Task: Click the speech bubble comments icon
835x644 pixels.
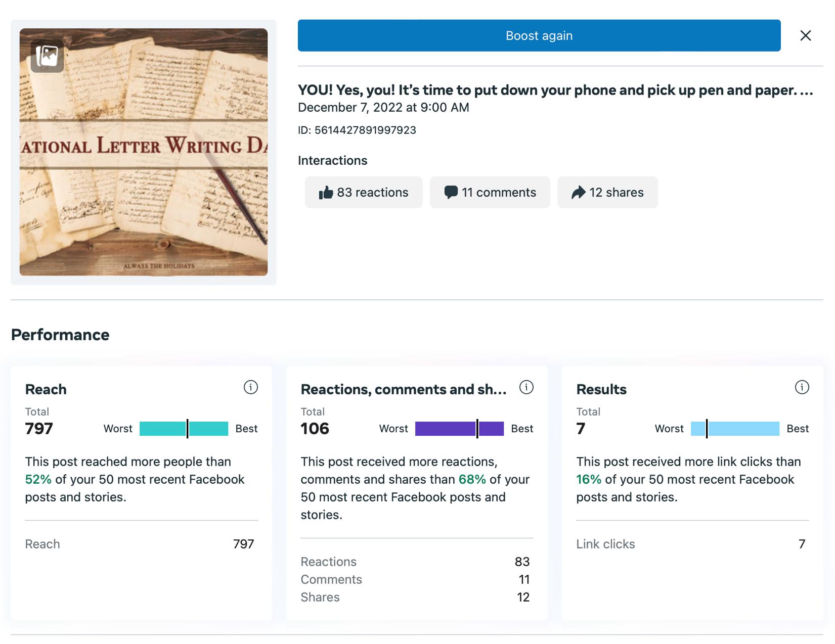Action: (451, 193)
